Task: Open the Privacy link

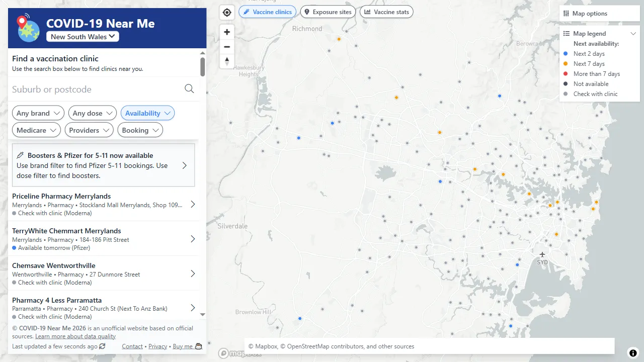Action: click(157, 346)
